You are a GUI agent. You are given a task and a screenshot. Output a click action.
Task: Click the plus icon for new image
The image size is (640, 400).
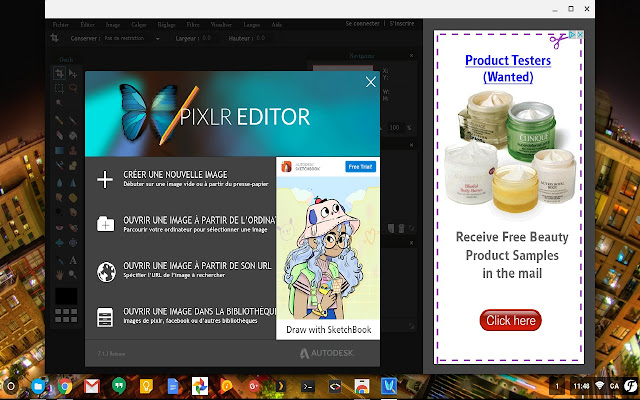[105, 180]
